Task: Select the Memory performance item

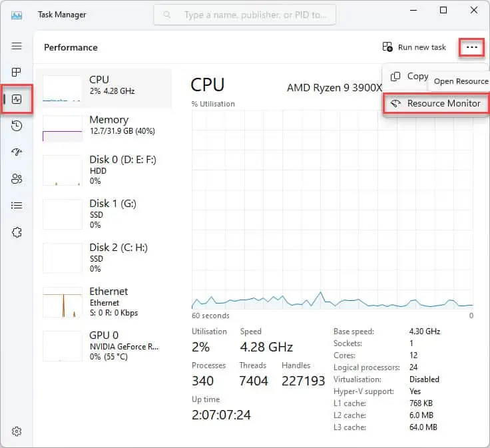Action: click(104, 128)
